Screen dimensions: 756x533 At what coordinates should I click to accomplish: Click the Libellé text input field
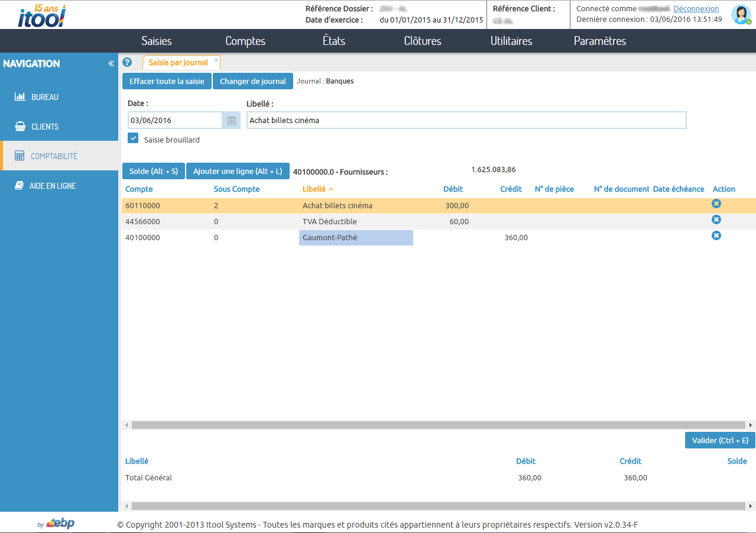(466, 120)
